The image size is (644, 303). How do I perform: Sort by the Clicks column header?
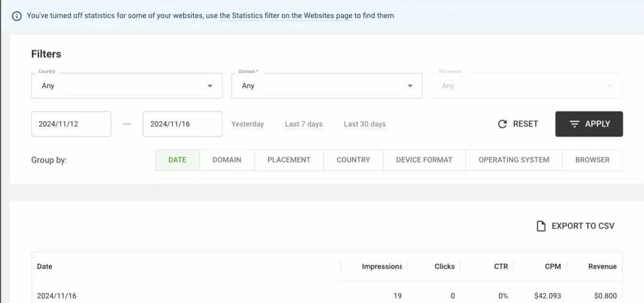tap(444, 267)
